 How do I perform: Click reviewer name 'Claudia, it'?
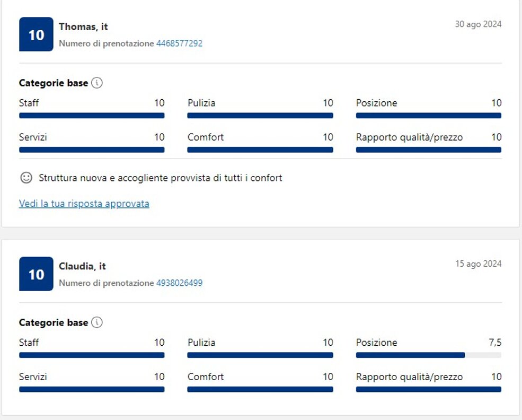(82, 266)
